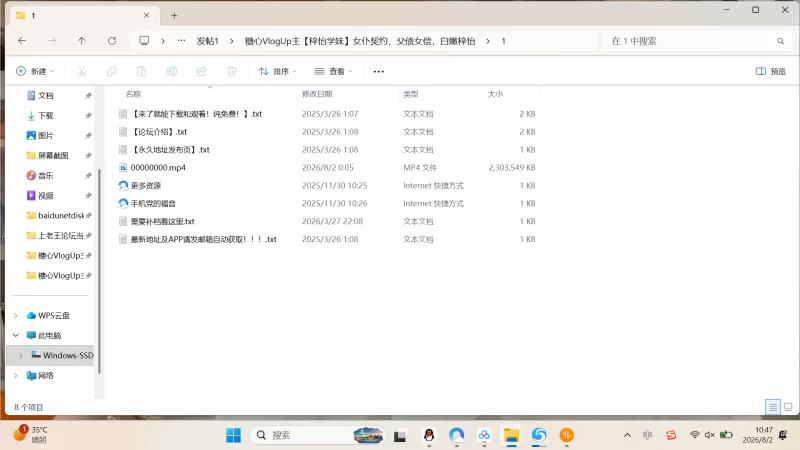800x450 pixels.
Task: Select the file 00000000.mp4
Action: tap(158, 167)
